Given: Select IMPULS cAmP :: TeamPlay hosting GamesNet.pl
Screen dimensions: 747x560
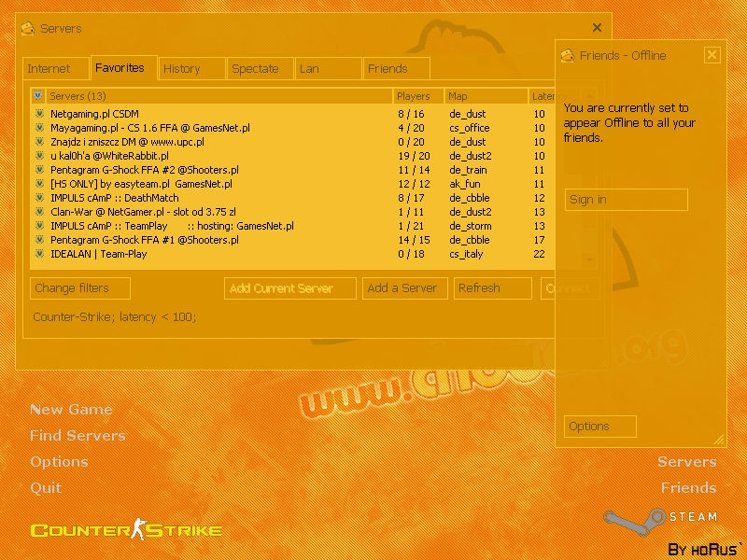Looking at the screenshot, I should tap(172, 226).
